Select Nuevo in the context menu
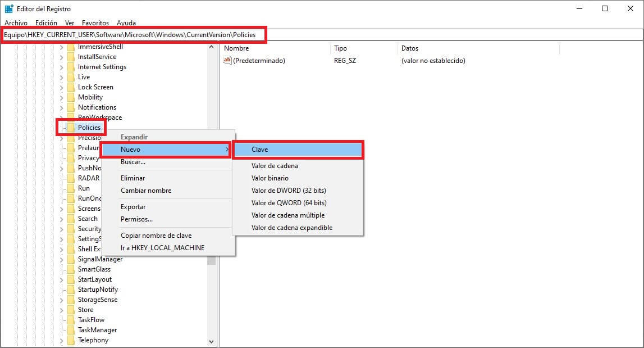Image resolution: width=644 pixels, height=348 pixels. (166, 150)
